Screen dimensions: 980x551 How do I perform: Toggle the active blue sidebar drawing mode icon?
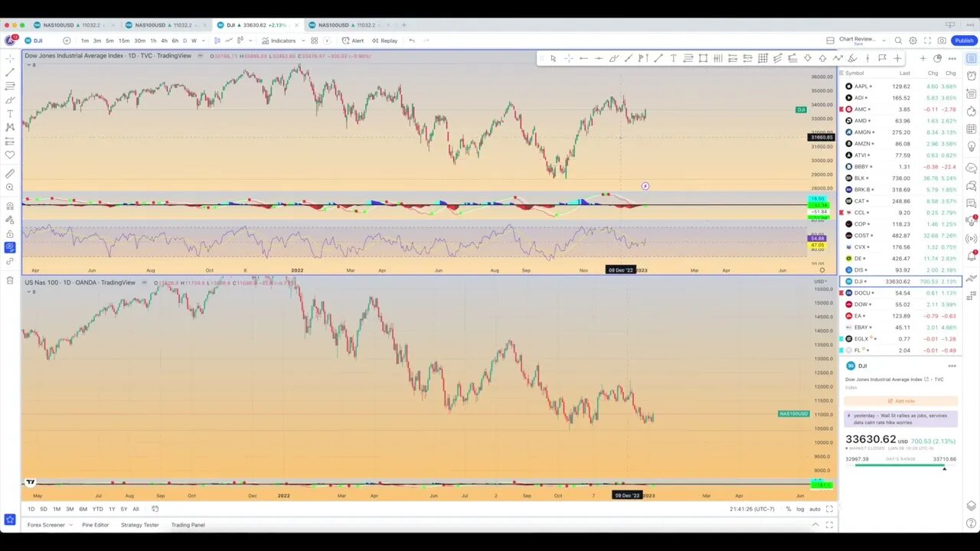point(10,247)
